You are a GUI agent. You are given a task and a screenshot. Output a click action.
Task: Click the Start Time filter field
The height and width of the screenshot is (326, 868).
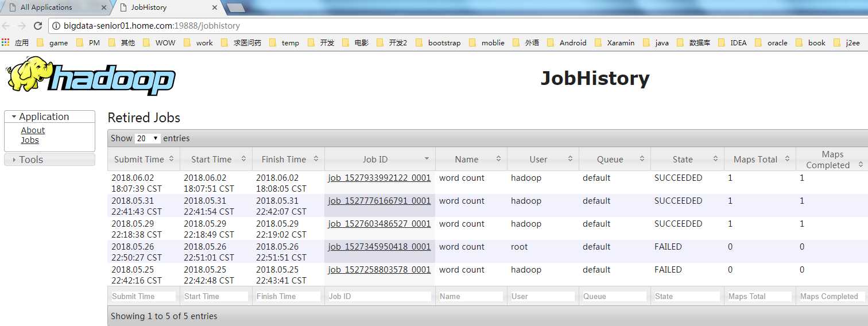pyautogui.click(x=216, y=296)
